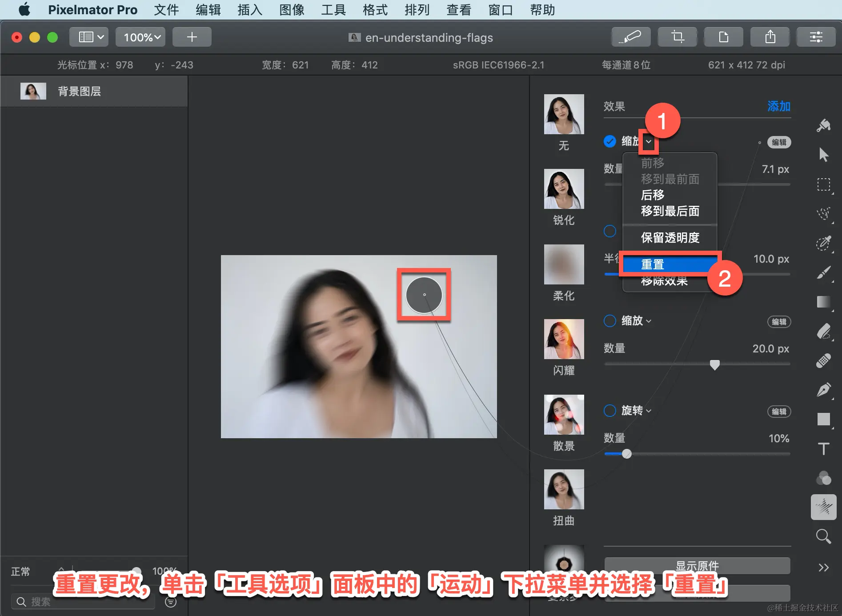Open the Share toolbar button
The height and width of the screenshot is (616, 842).
(x=770, y=37)
